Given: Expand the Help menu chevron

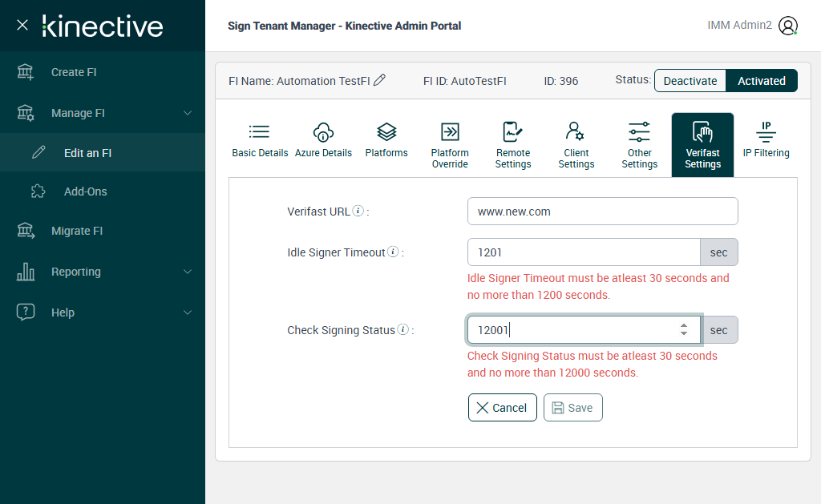Looking at the screenshot, I should pyautogui.click(x=188, y=312).
